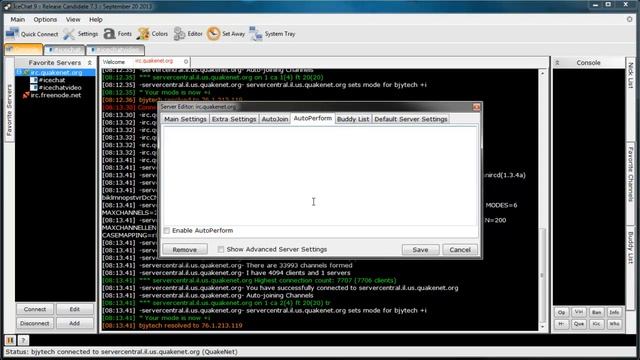Click the Set Away toolbar icon
Viewport: 640px width, 360px height.
tap(213, 34)
